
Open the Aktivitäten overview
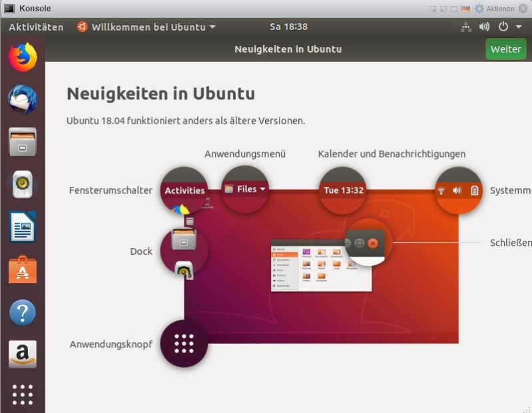pyautogui.click(x=36, y=27)
